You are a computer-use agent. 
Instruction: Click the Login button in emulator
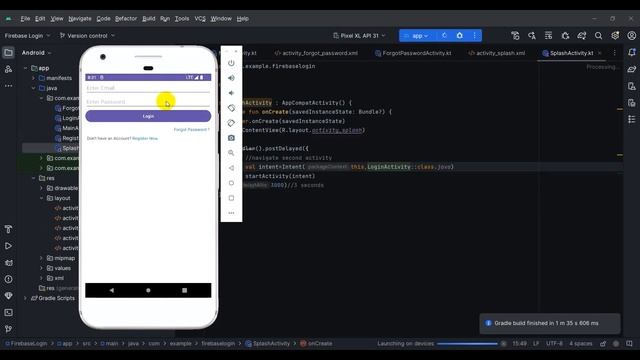pos(148,116)
